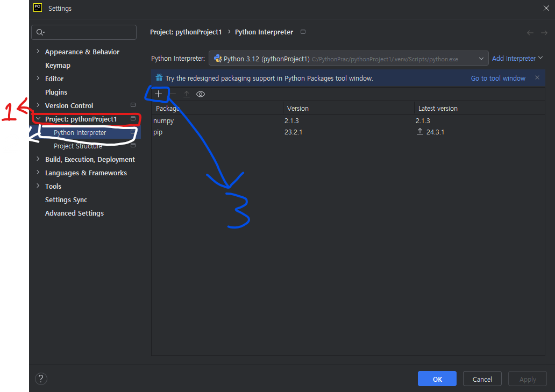The width and height of the screenshot is (555, 392).
Task: Click the Apply button
Action: pos(528,379)
